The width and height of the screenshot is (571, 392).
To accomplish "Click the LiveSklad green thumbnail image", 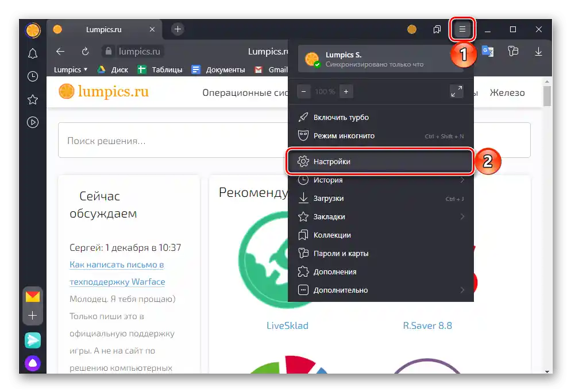I will click(263, 259).
